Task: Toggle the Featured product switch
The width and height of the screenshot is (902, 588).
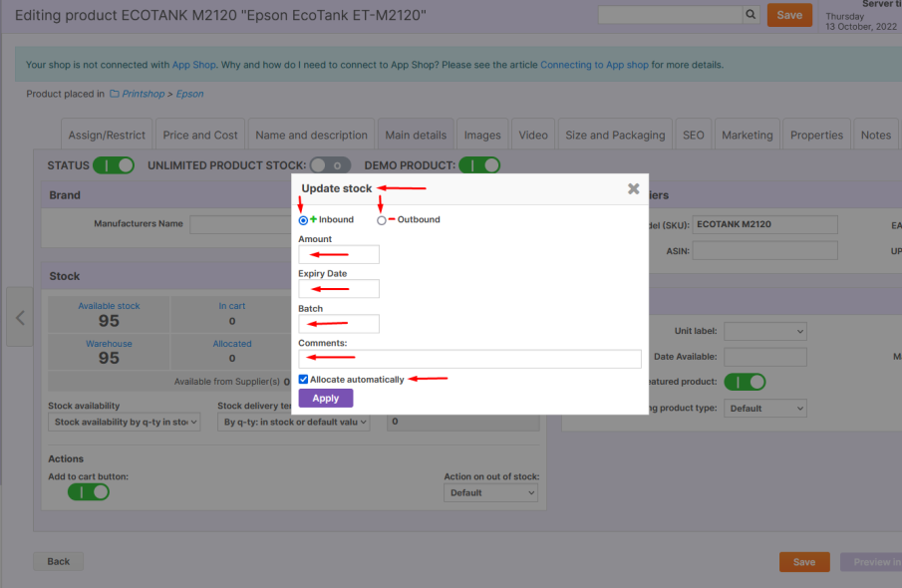Action: 745,382
